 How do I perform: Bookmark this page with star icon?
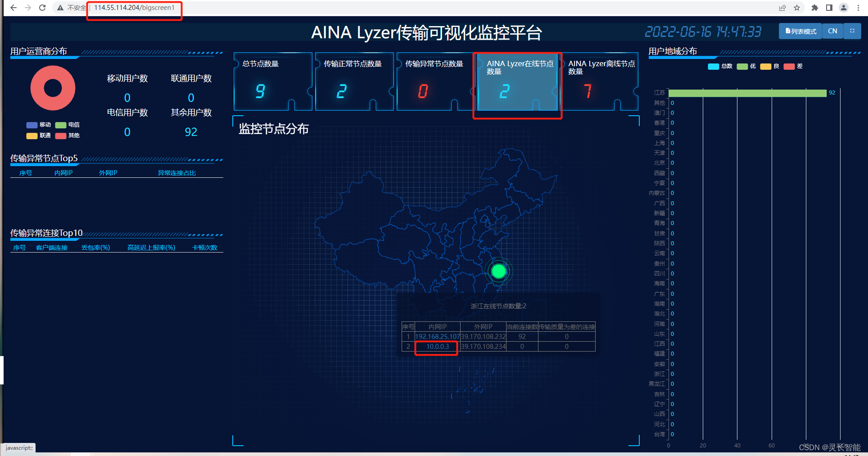797,8
